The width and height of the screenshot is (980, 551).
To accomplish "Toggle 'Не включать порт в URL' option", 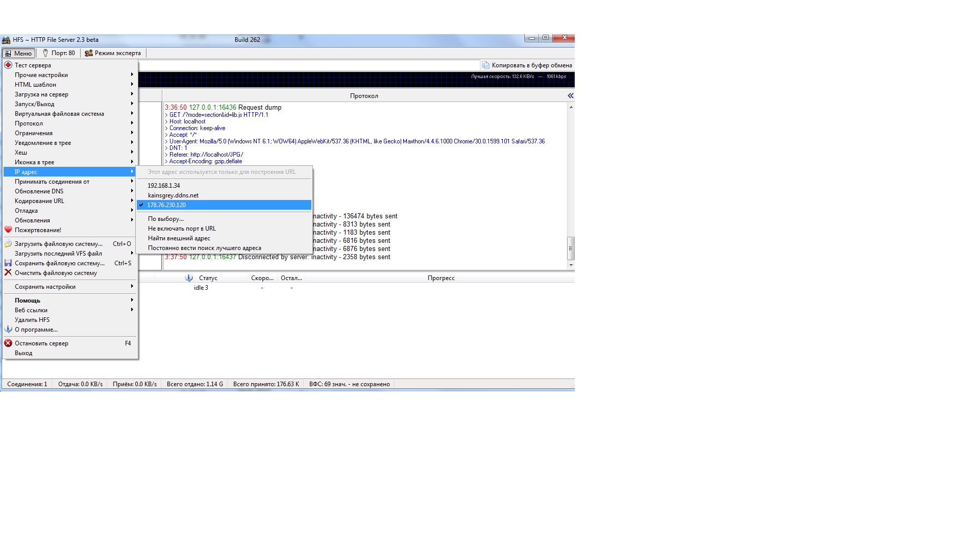I will point(182,228).
